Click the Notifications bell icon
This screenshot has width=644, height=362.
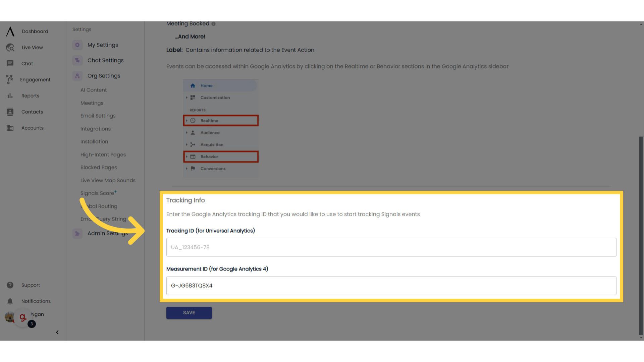pyautogui.click(x=10, y=301)
